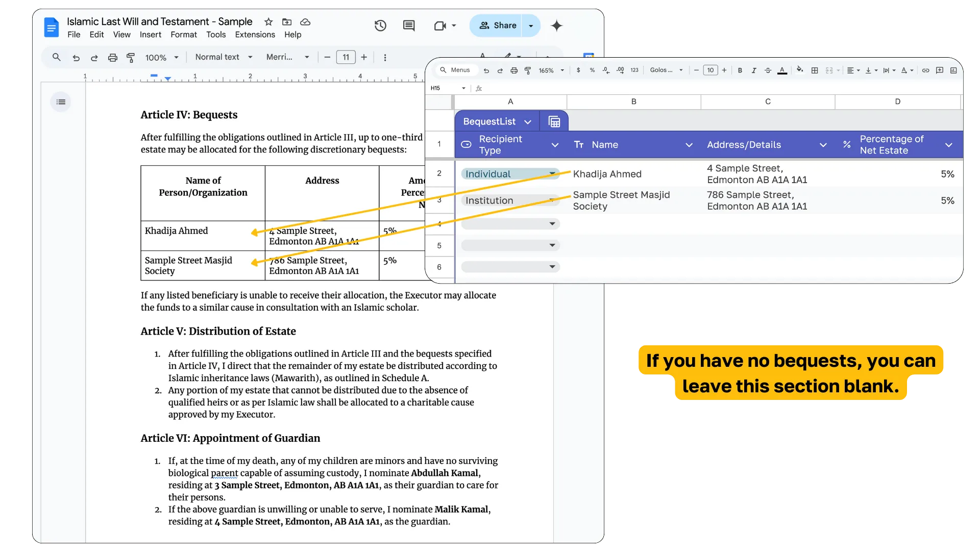Open table view icon next to BequestList
Image resolution: width=980 pixels, height=551 pixels.
(554, 121)
